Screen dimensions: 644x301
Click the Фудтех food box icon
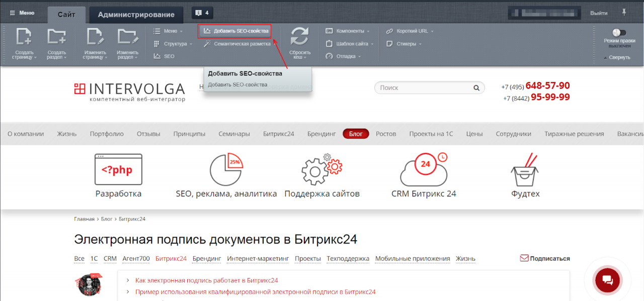pos(525,169)
